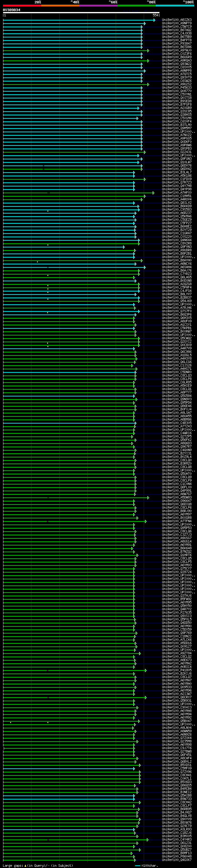Image resolution: width=197 pixels, height=868 pixels.
Task: Click the alignment bar for UniRef100_Q9FVN3
Action: click(x=64, y=247)
